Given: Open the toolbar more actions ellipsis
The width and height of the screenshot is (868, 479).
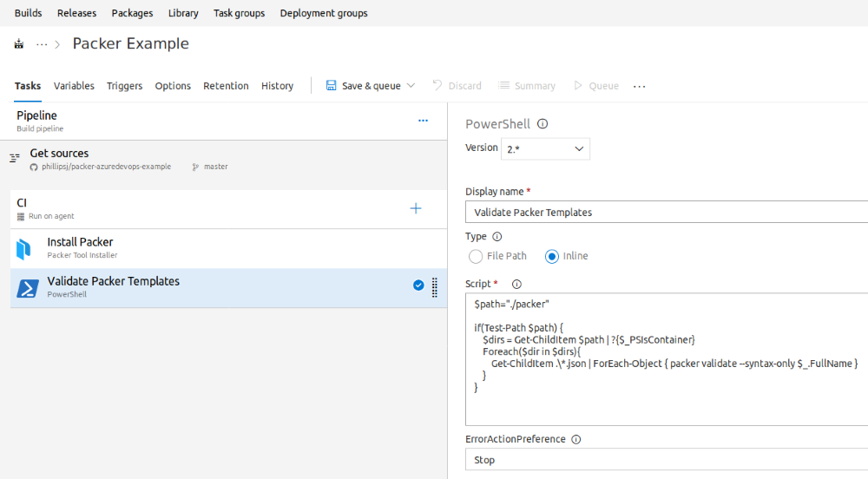Looking at the screenshot, I should [640, 86].
